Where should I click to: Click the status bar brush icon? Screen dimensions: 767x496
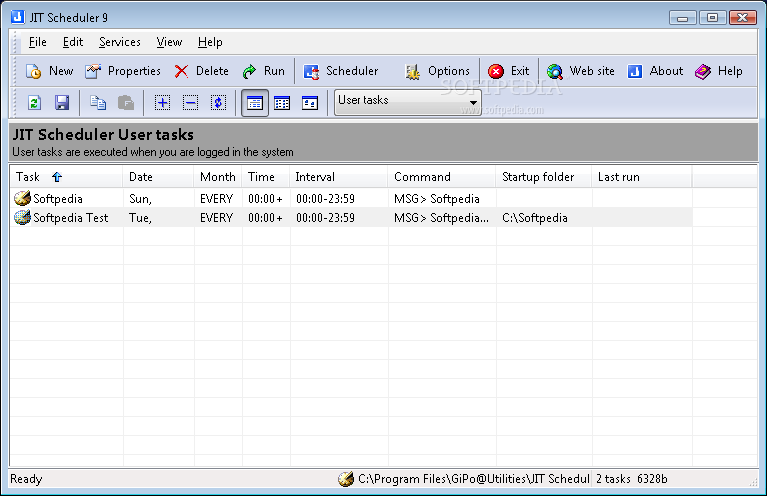pos(346,479)
